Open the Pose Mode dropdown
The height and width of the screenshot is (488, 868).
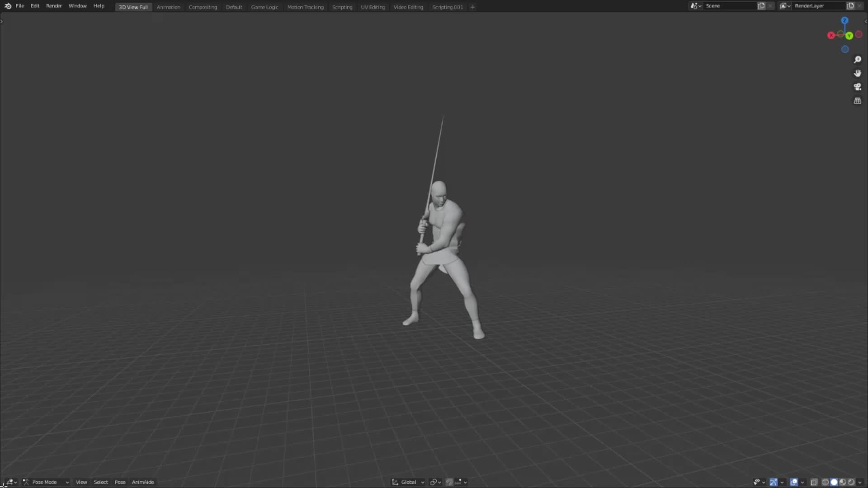click(46, 482)
